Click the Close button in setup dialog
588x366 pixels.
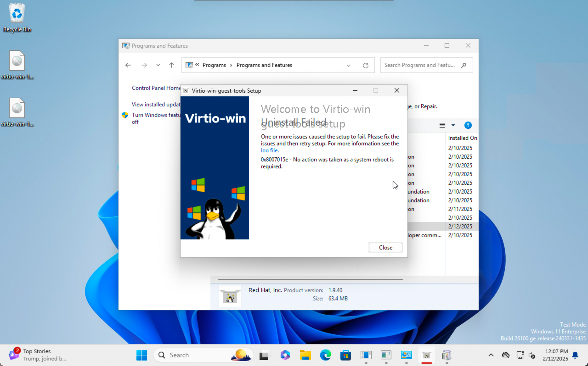pyautogui.click(x=385, y=247)
